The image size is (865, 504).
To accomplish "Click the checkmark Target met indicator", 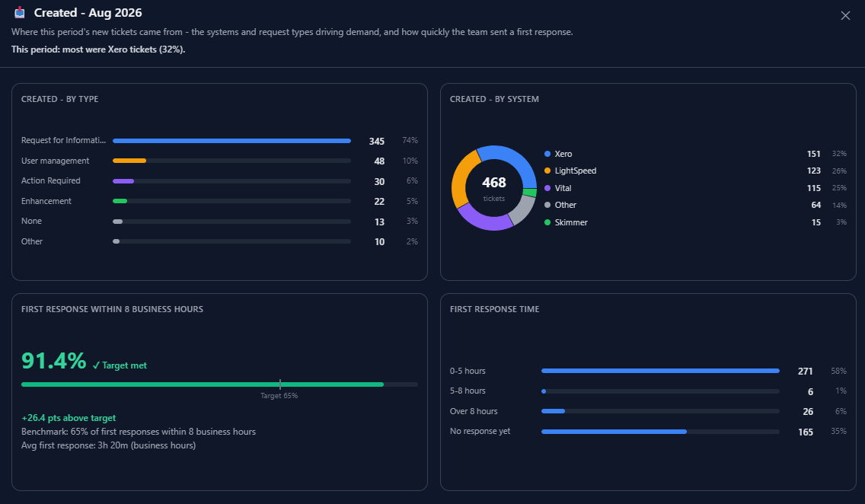I will (x=120, y=365).
